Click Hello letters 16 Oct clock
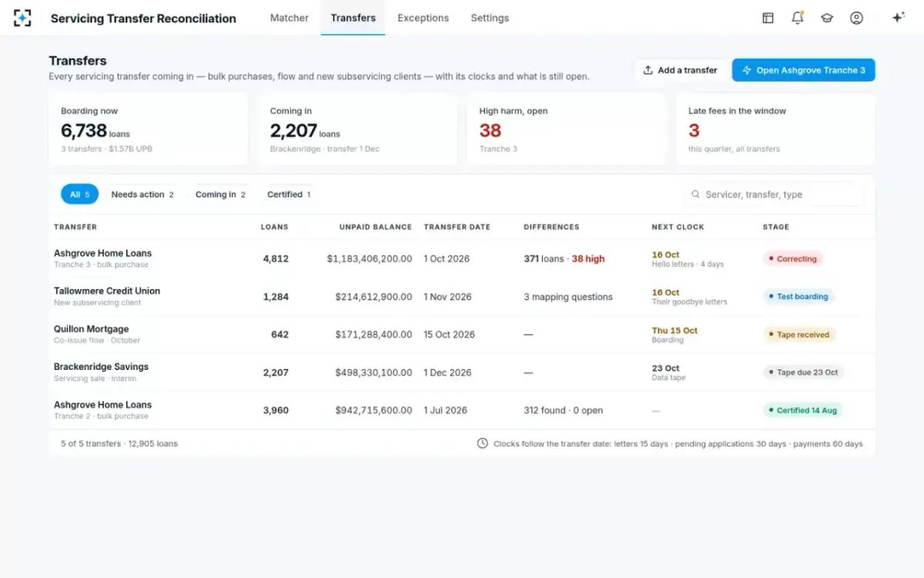The width and height of the screenshot is (924, 578). pyautogui.click(x=688, y=259)
